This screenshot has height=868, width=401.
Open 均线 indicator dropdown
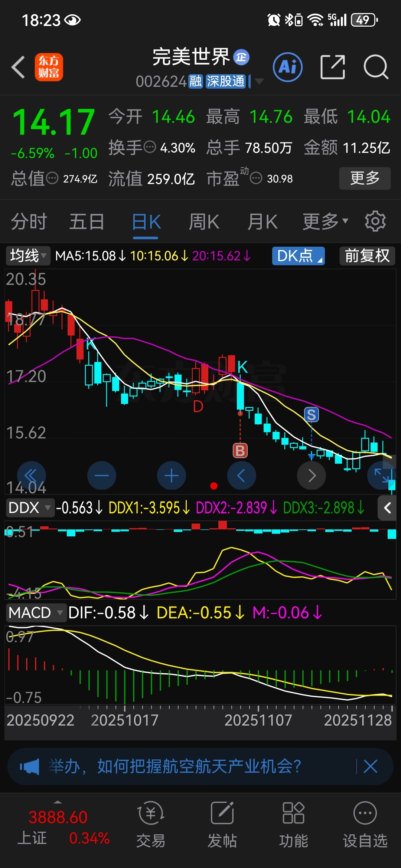click(x=28, y=256)
